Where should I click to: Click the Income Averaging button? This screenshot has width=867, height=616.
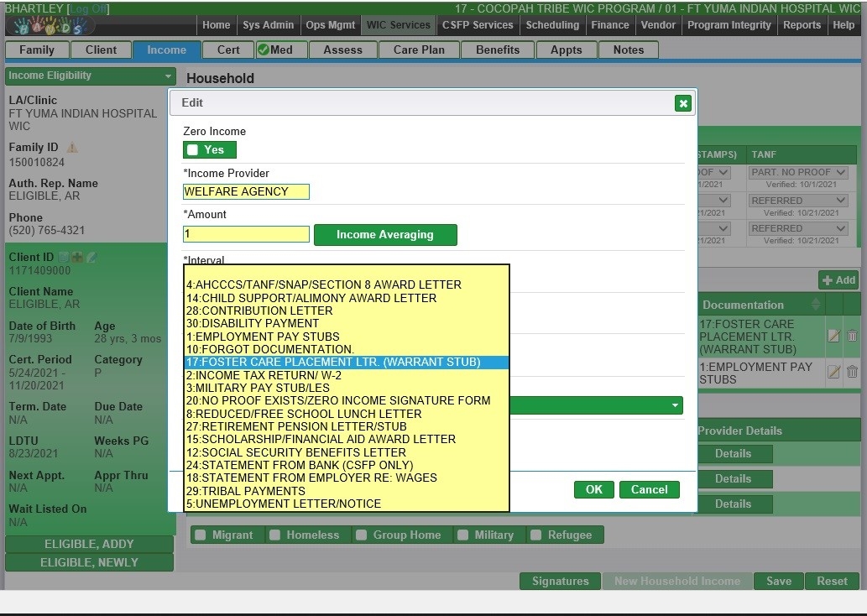[385, 235]
